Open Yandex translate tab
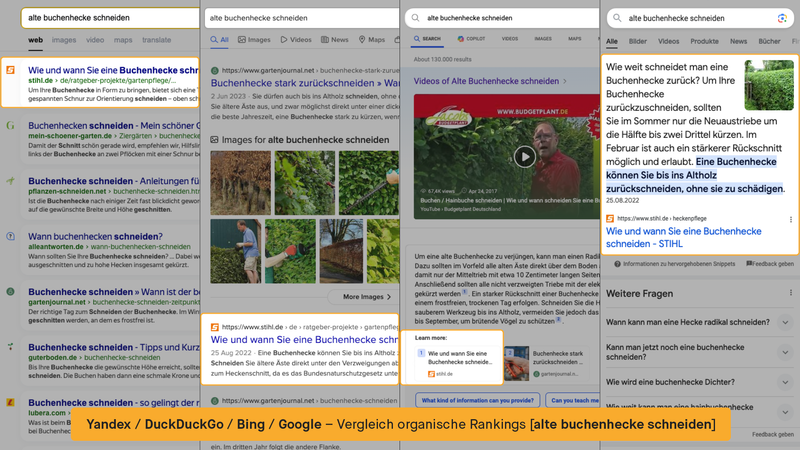This screenshot has width=800, height=450. coord(157,40)
